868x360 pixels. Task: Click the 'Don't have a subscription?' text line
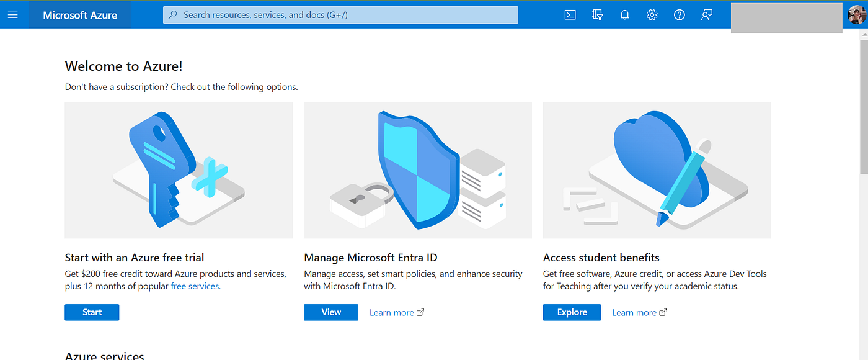(182, 87)
